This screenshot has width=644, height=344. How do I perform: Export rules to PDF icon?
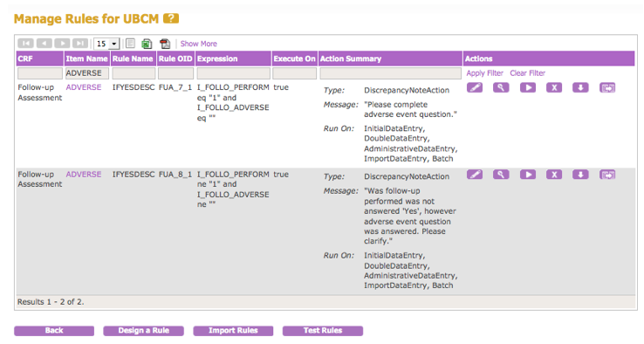tap(165, 44)
